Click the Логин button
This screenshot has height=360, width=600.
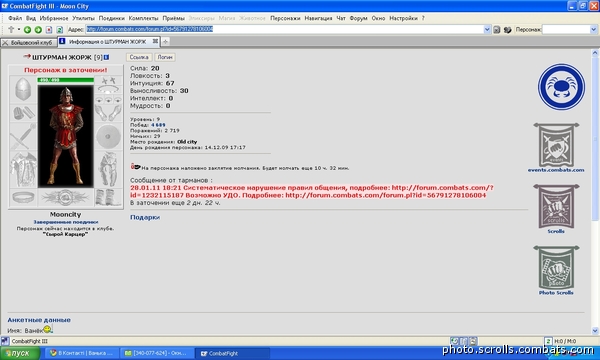coord(165,57)
